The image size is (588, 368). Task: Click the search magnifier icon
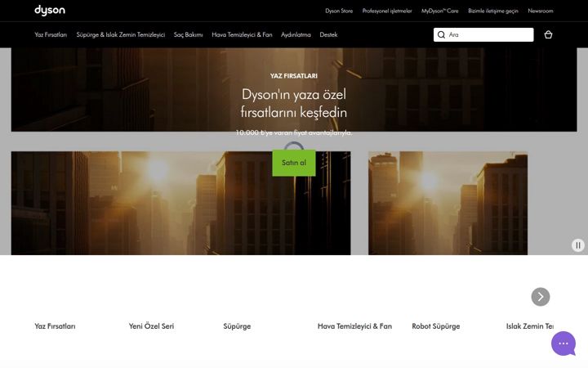point(441,34)
